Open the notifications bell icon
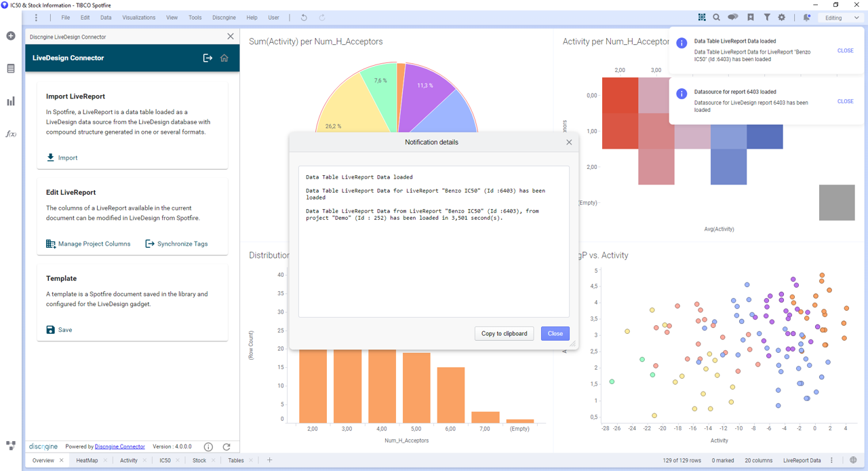 [x=807, y=18]
